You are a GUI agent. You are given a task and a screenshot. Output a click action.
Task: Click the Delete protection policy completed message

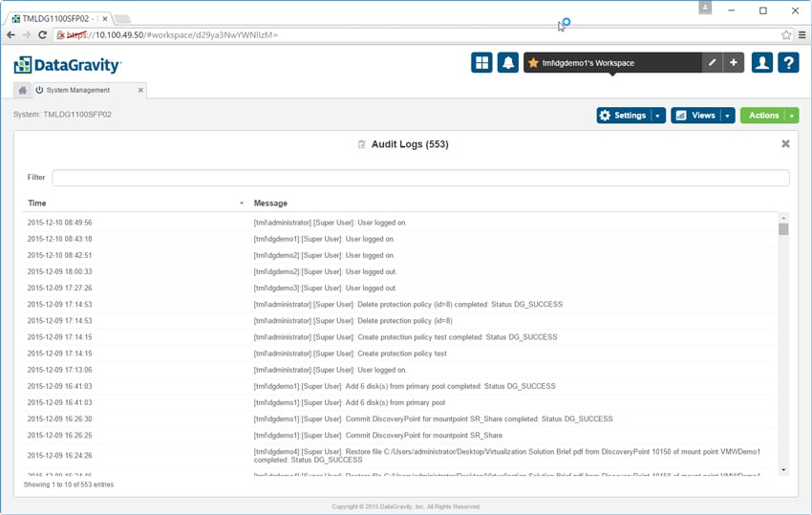408,304
